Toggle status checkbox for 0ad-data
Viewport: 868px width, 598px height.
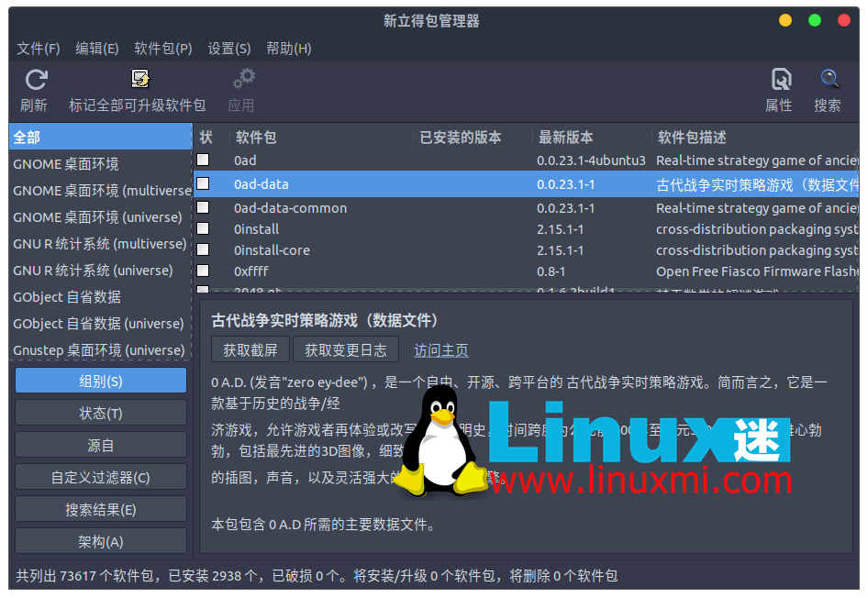(x=203, y=183)
